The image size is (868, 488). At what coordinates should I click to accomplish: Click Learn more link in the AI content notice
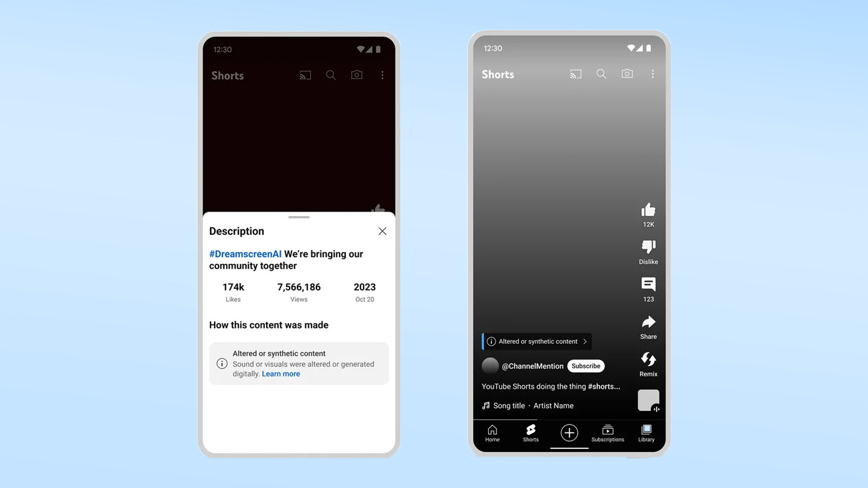tap(281, 374)
